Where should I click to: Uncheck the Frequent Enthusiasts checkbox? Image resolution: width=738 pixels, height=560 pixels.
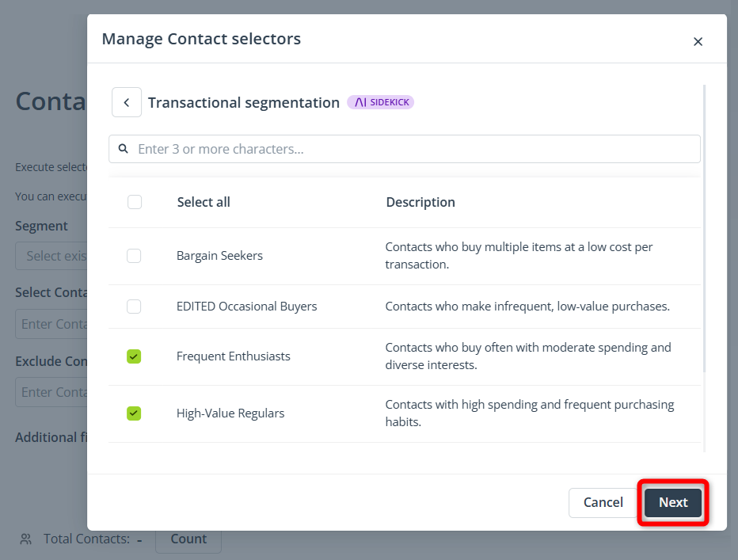pyautogui.click(x=134, y=356)
